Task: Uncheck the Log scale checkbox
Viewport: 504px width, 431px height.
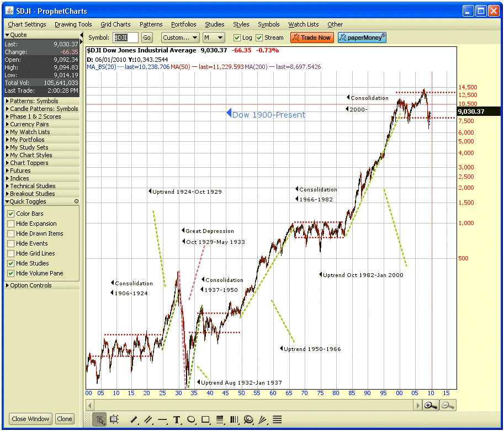Action: [237, 38]
